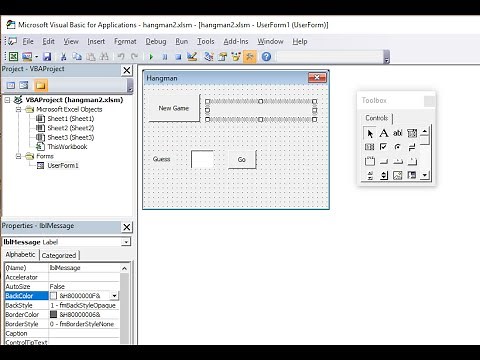Select the OptionButton tool in Toolbox
Image resolution: width=480 pixels, height=360 pixels.
click(x=398, y=147)
